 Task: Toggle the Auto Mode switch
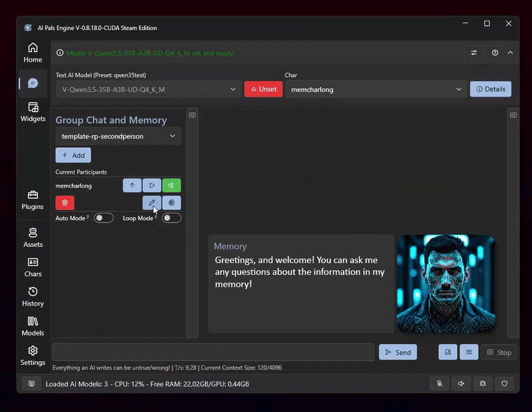point(103,218)
